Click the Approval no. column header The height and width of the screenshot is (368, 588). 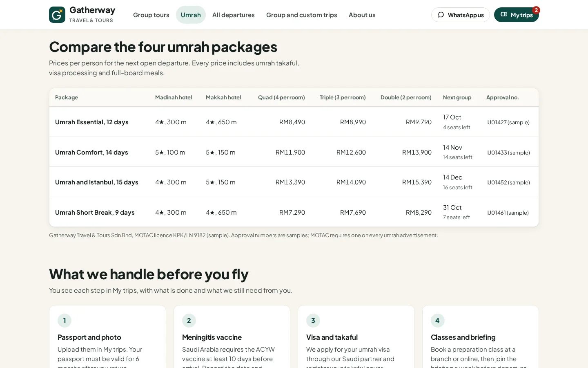coord(503,97)
